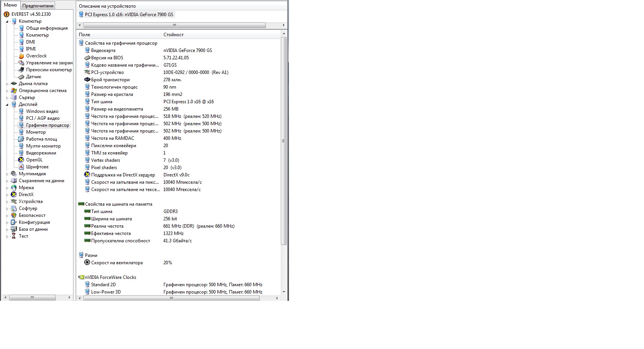Select the Windows видео tree item

point(42,111)
